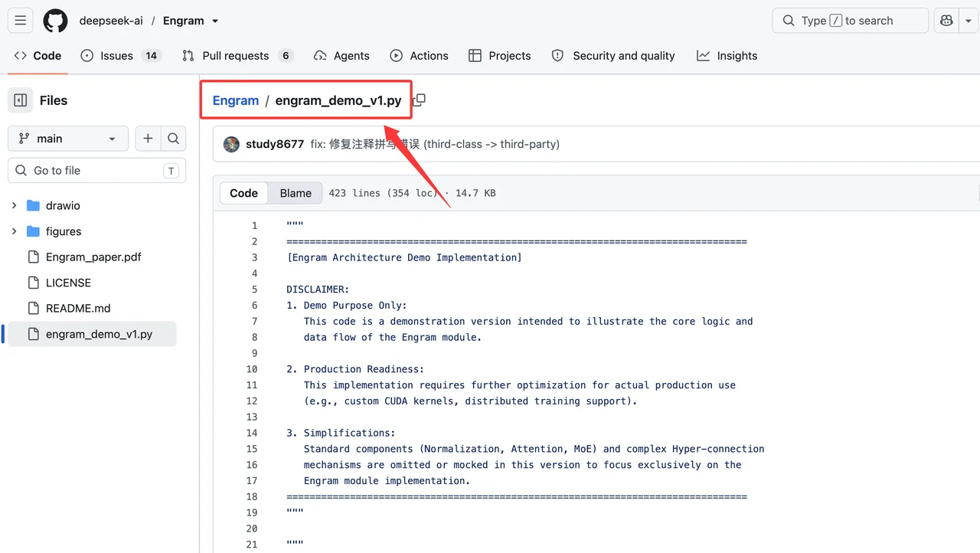This screenshot has width=980, height=553.
Task: Switch to the Blame view
Action: 296,193
